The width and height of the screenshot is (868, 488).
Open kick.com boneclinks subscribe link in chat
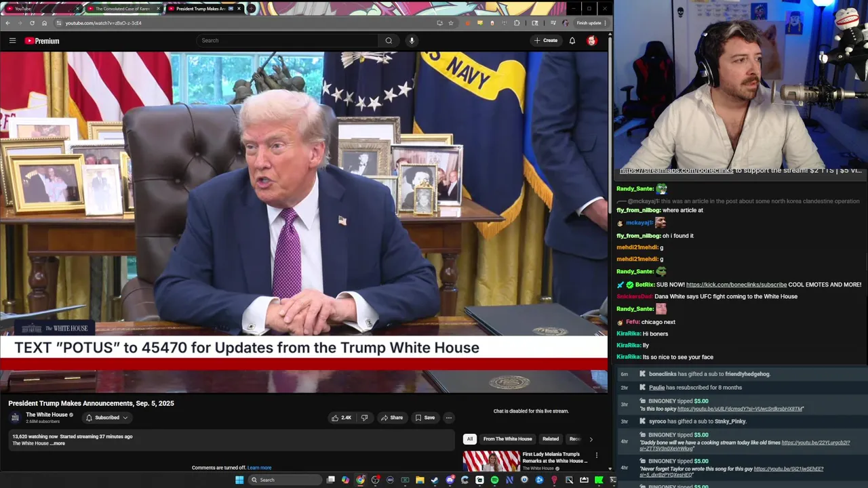click(736, 285)
